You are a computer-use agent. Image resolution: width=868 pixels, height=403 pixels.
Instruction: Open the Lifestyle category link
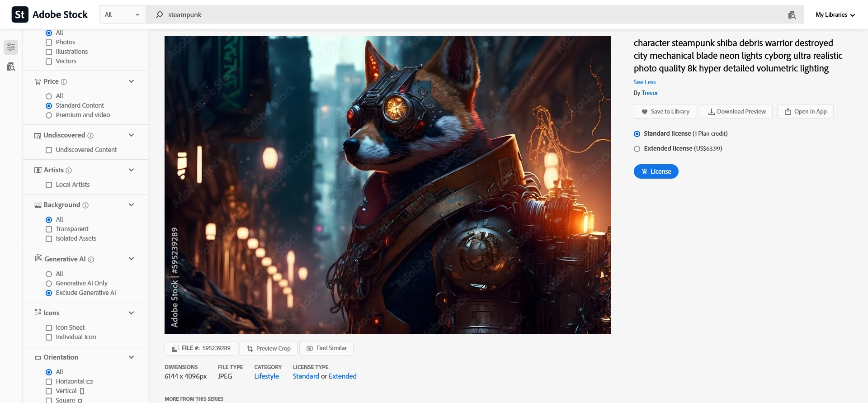coord(266,376)
